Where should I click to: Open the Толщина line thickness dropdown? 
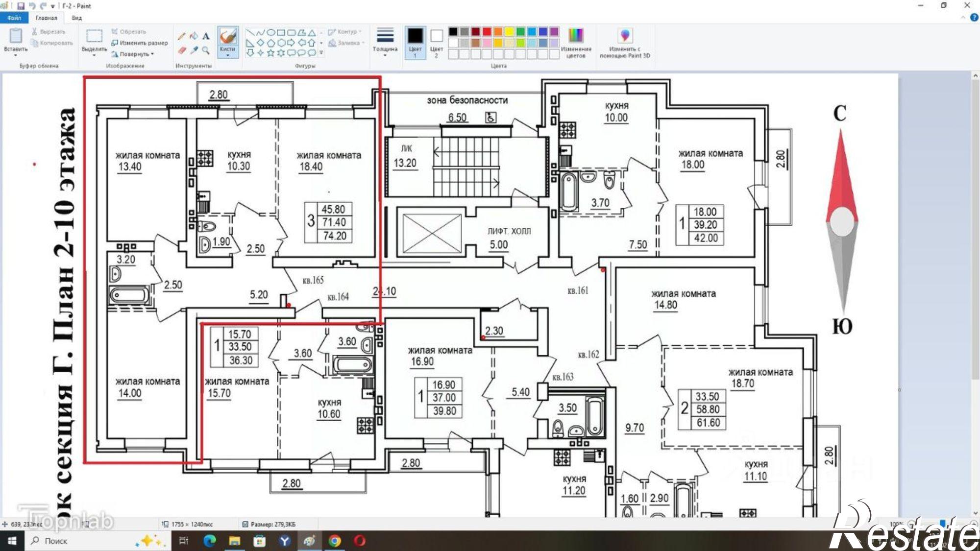click(385, 43)
